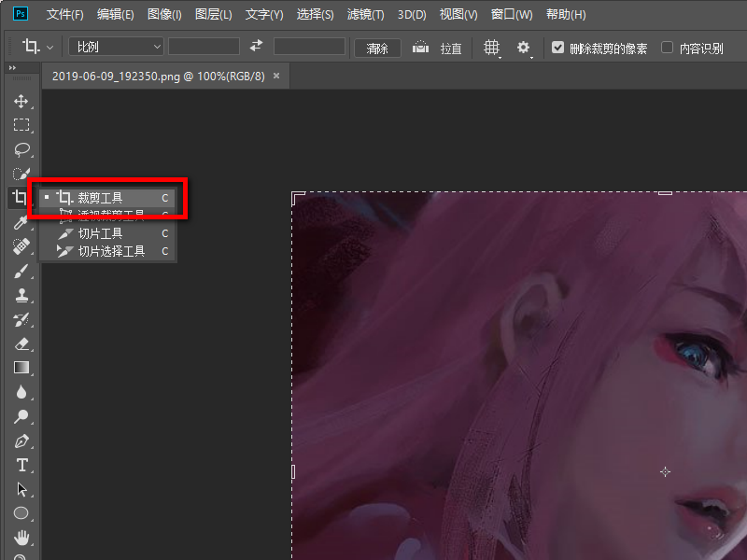
Task: Open the 文字(Y) menu
Action: (264, 14)
